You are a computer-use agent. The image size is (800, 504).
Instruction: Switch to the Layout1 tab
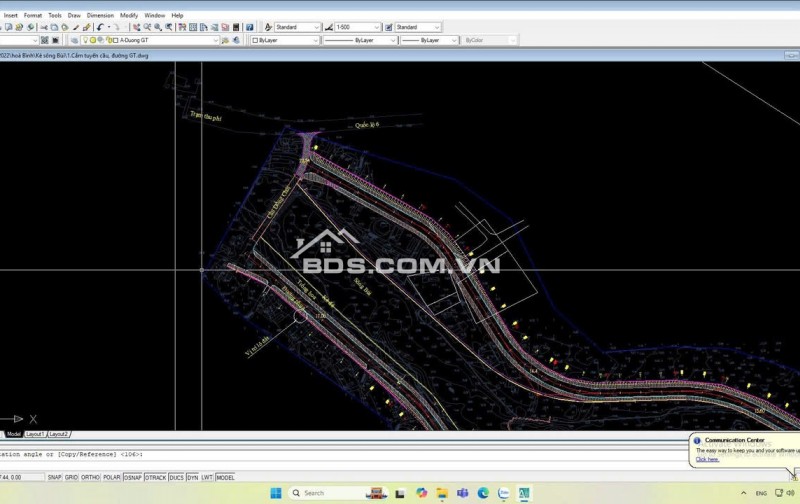35,434
